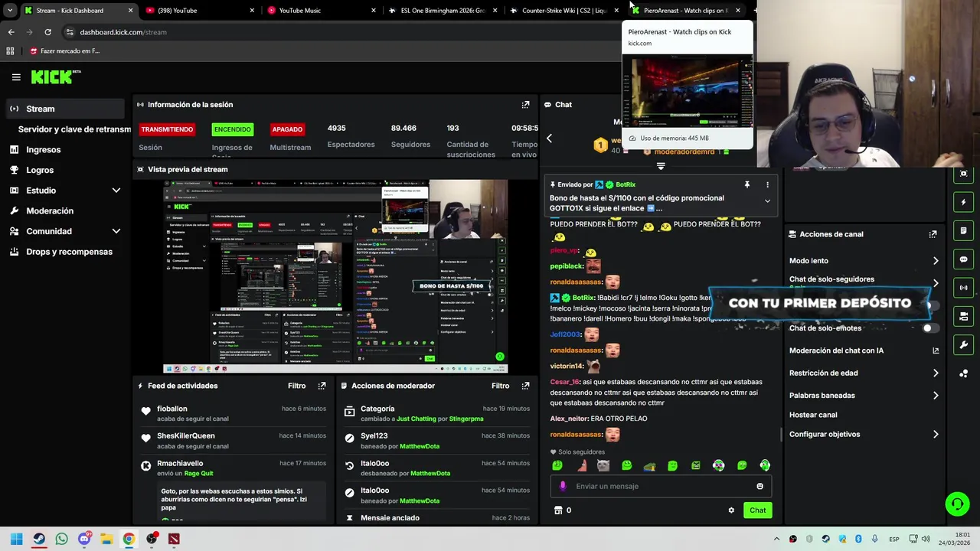Open the hamburger menu beside the Kick logo

(x=16, y=77)
